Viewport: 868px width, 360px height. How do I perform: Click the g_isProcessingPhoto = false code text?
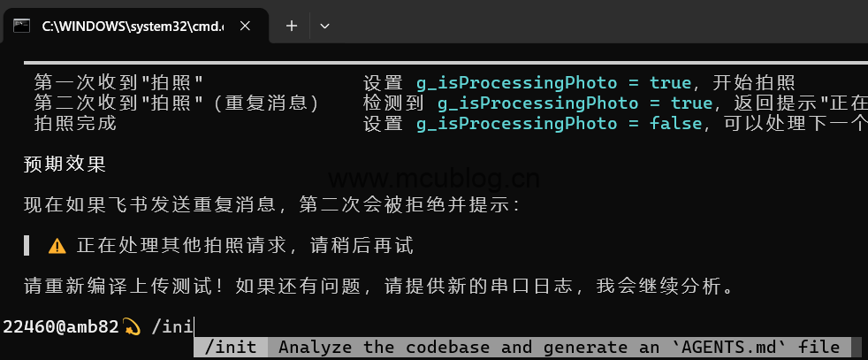(559, 124)
